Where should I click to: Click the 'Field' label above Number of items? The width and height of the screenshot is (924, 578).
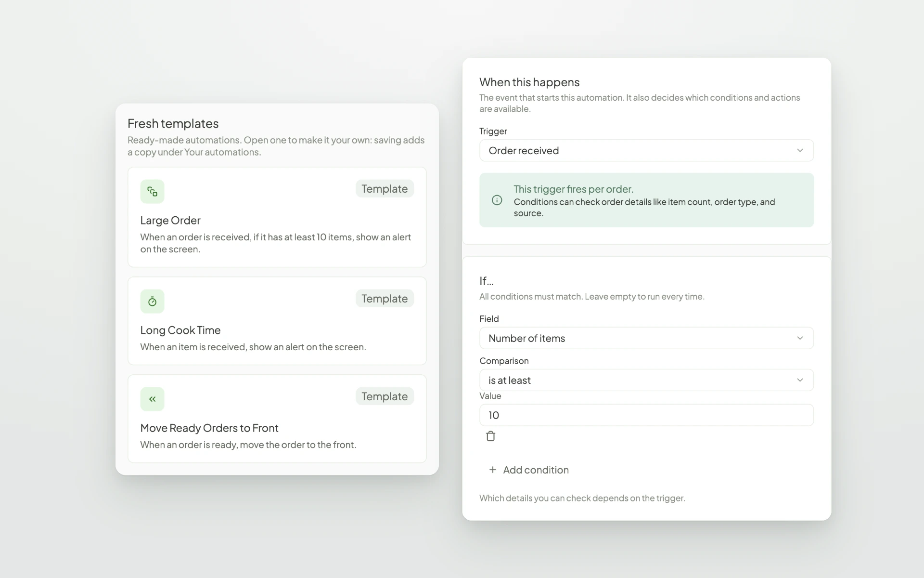pyautogui.click(x=489, y=319)
